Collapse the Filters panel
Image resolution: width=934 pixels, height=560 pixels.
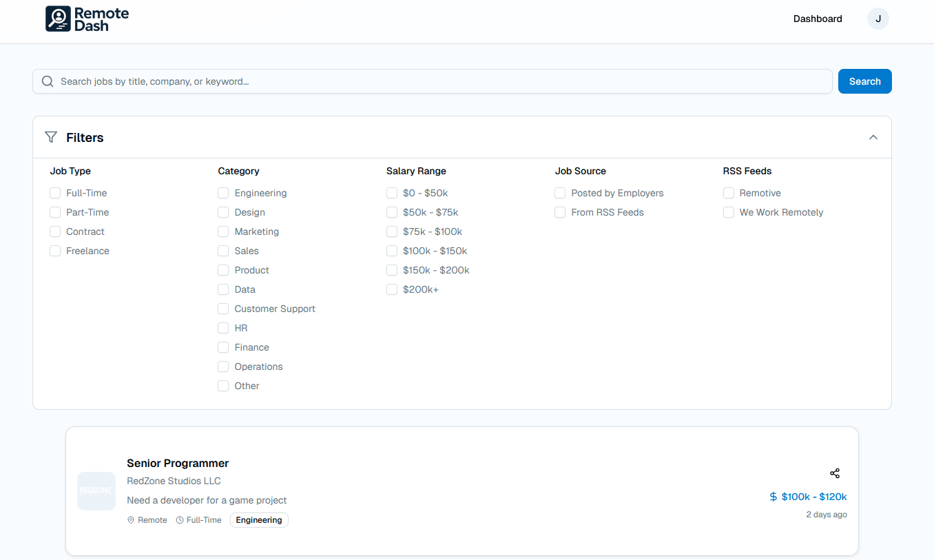tap(873, 137)
